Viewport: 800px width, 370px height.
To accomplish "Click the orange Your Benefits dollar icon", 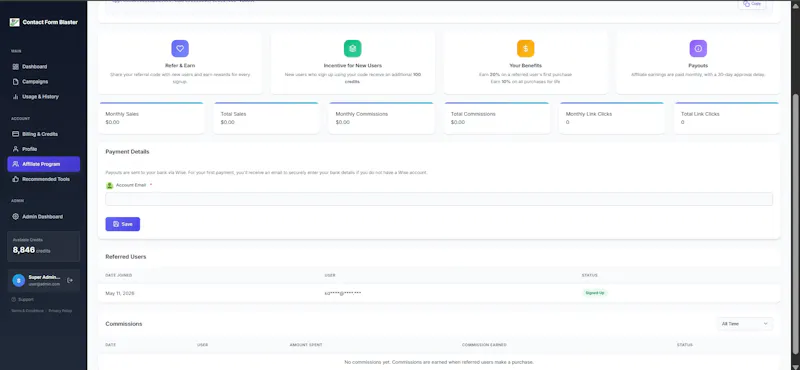I will (x=525, y=48).
